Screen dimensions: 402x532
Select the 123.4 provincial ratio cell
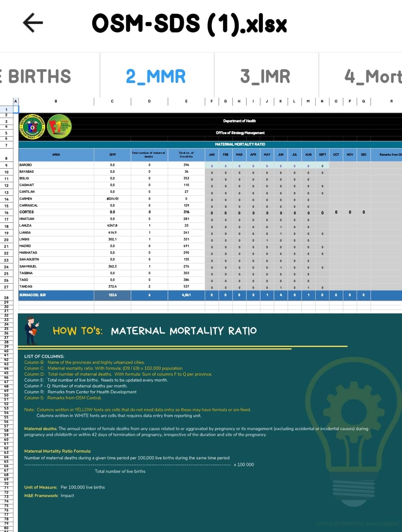click(x=112, y=295)
